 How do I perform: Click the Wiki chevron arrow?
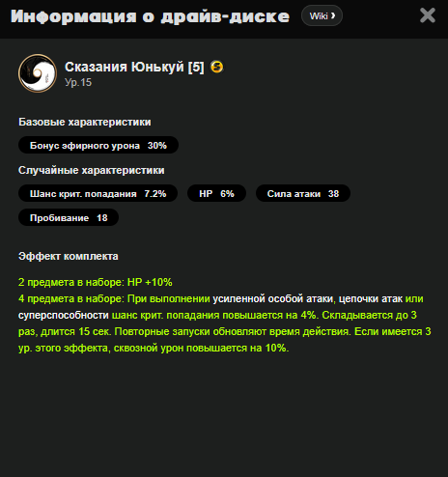[x=333, y=15]
